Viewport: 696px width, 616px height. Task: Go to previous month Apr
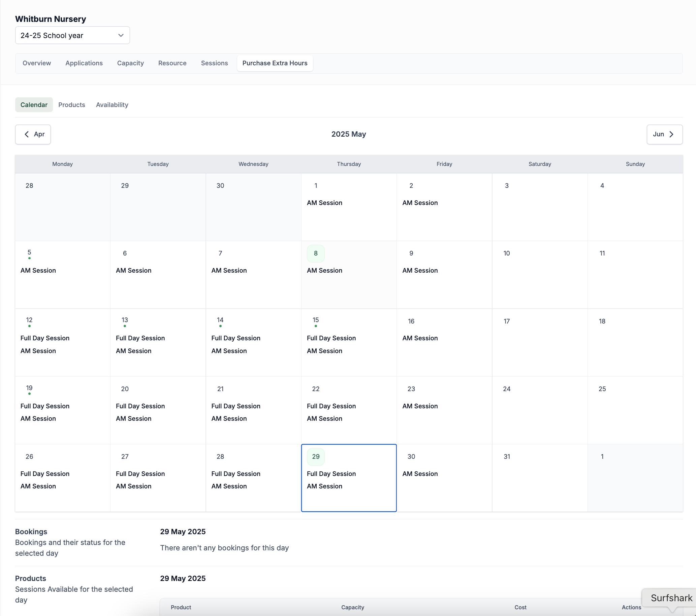[x=33, y=134]
